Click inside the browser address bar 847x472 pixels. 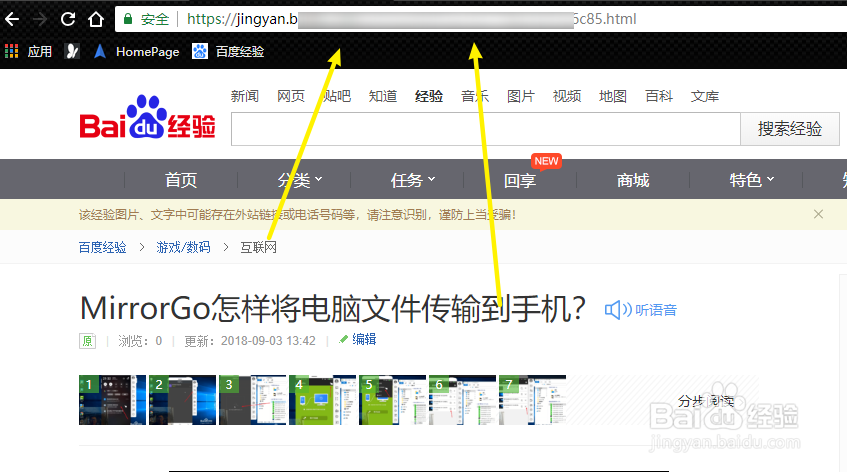point(481,19)
